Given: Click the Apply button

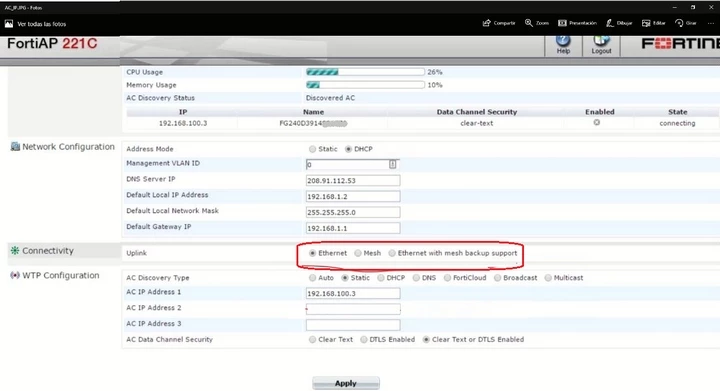Looking at the screenshot, I should click(x=346, y=383).
